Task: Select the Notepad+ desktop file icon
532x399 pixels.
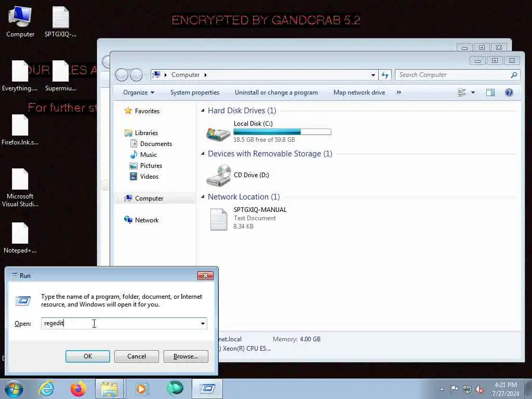Action: 20,238
